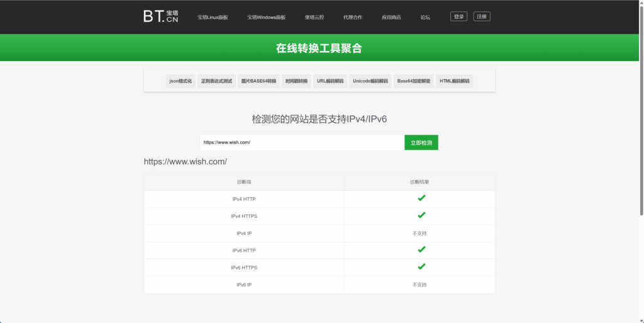This screenshot has height=323, width=644.
Task: Choose the 时间戳转换 tool
Action: [x=296, y=81]
